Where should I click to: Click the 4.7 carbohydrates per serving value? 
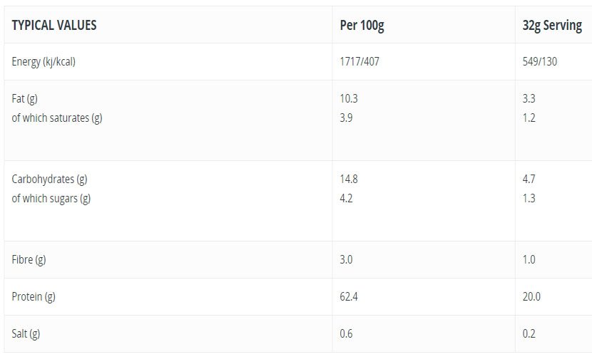[529, 180]
